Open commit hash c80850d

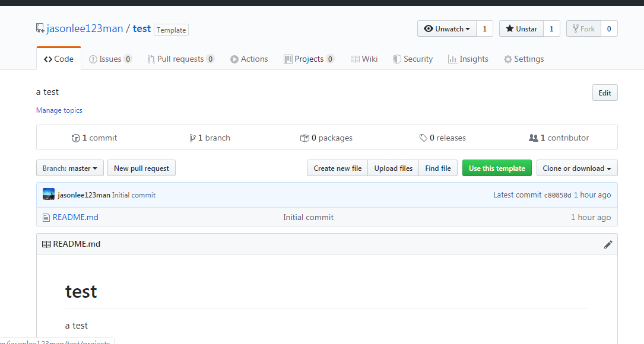click(x=558, y=195)
